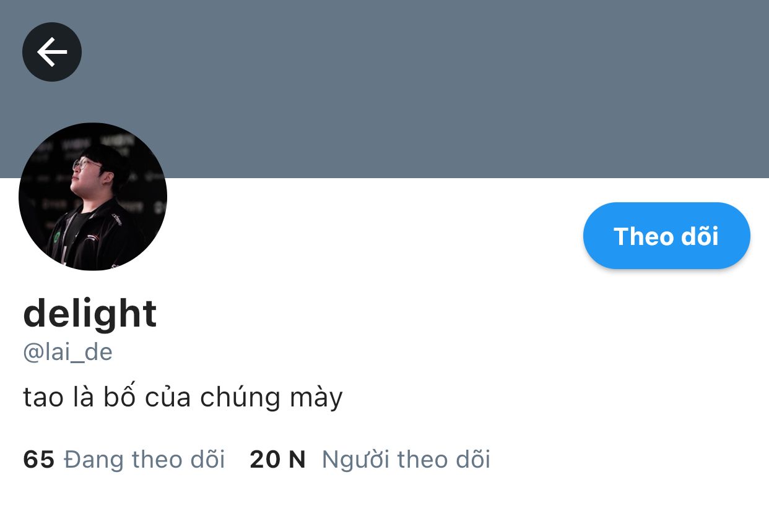
Task: View the round avatar photo of delight
Action: pos(93,197)
